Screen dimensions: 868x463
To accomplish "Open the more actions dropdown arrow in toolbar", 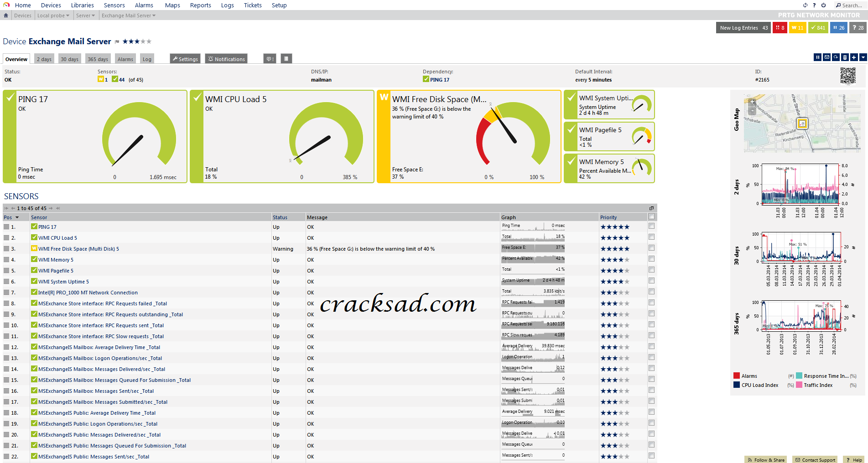I will [x=863, y=57].
